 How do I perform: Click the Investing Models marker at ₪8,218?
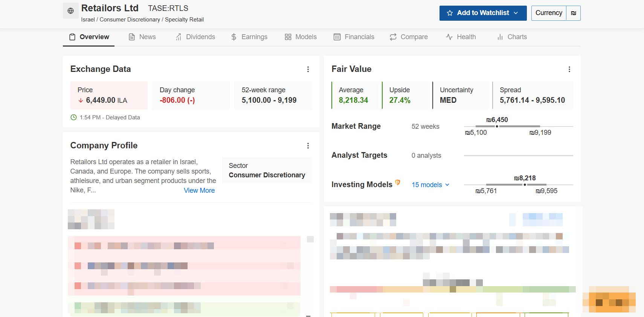tap(525, 185)
